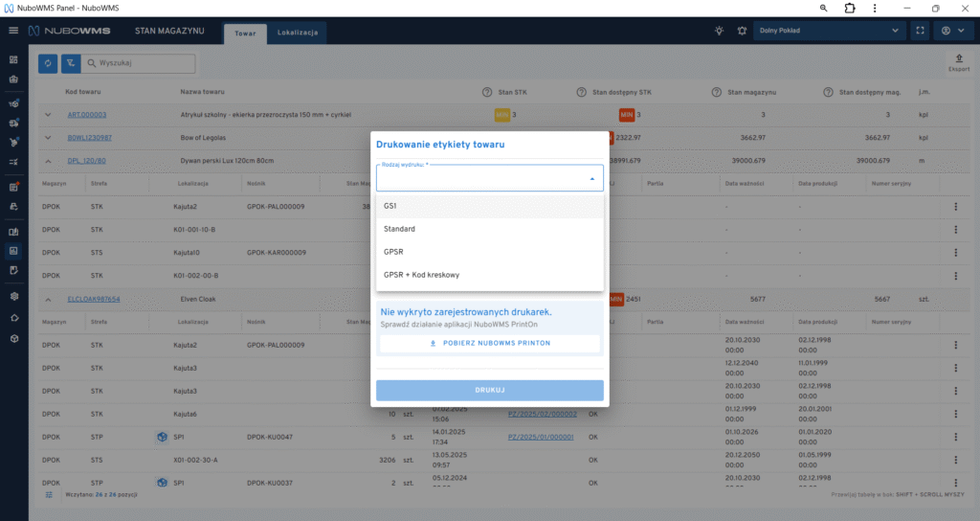
Task: Click Pobierz NuboWMS PrintOn button
Action: point(489,342)
